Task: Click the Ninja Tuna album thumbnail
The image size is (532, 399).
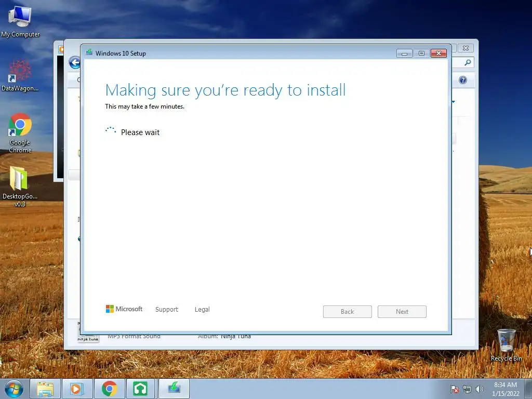Action: tap(88, 338)
